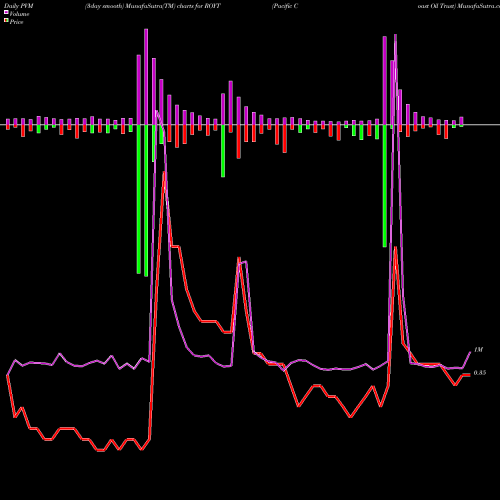This screenshot has height=500, width=500.
Task: Click the Volume legend color swatch
Action: point(6,12)
